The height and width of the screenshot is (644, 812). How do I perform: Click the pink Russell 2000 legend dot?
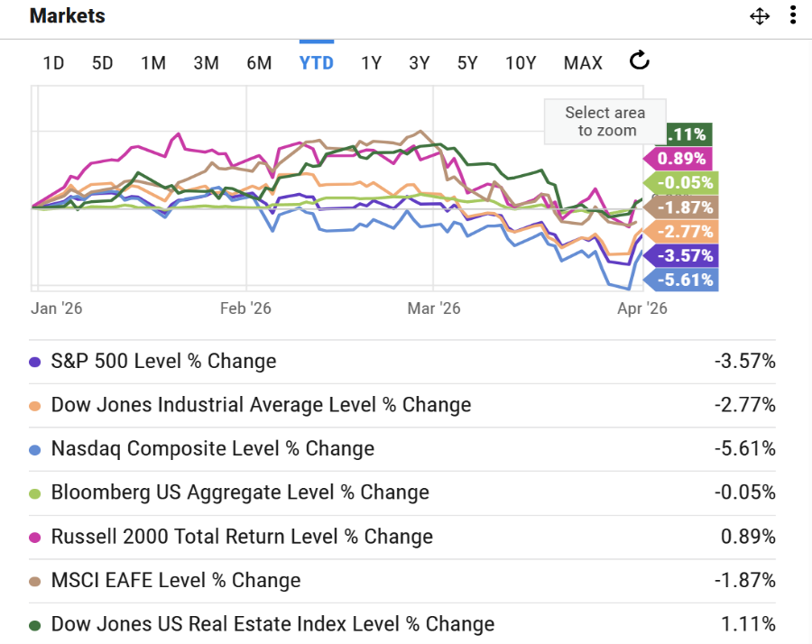point(35,537)
